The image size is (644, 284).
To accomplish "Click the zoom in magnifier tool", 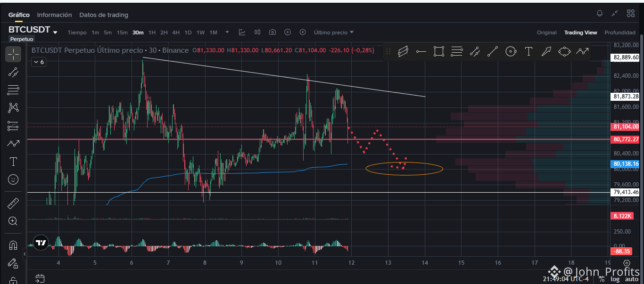I will (x=13, y=221).
